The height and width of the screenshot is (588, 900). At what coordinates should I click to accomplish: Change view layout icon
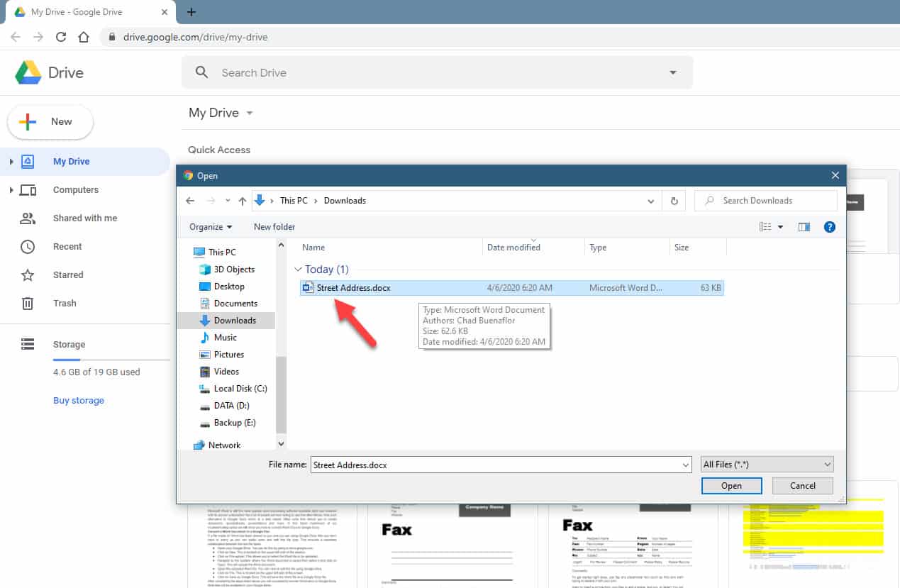pos(765,227)
